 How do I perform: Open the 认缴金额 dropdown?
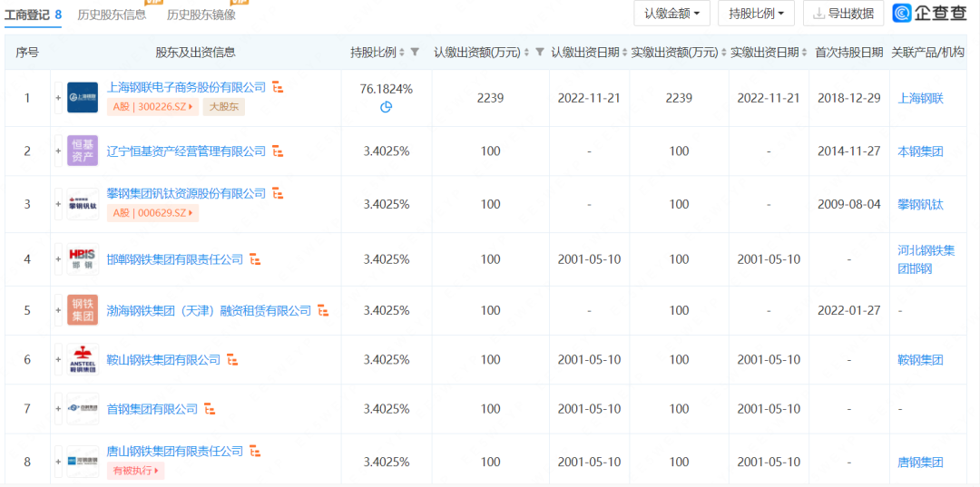tap(671, 13)
